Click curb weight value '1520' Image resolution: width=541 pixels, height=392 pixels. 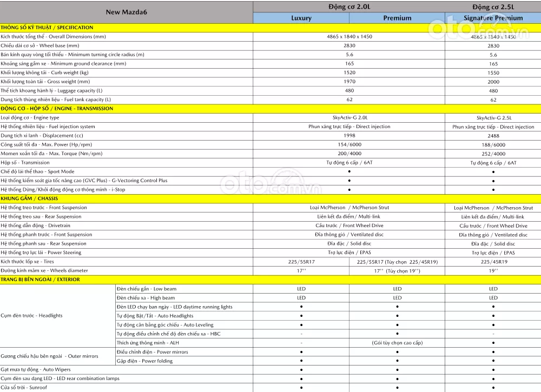(x=349, y=72)
